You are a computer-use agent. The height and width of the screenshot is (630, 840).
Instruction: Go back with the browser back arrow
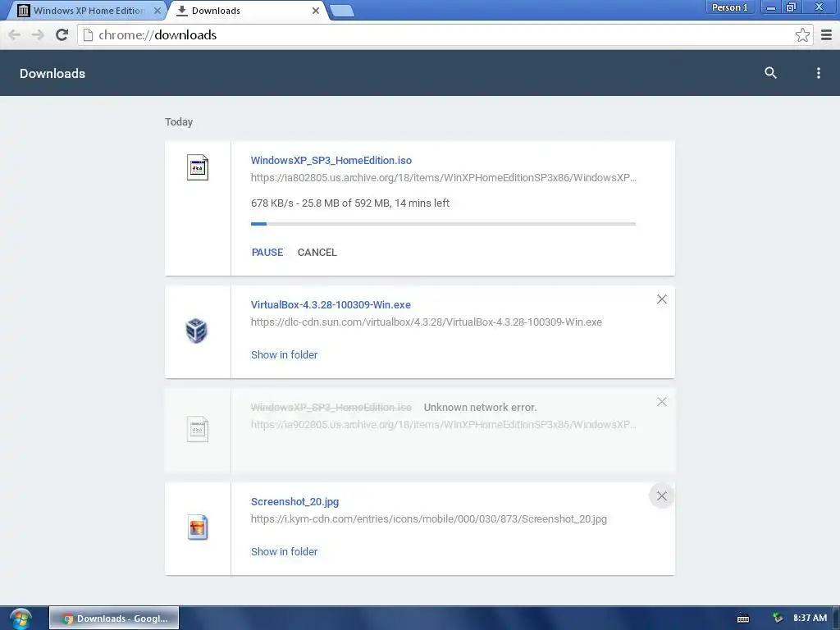(15, 34)
